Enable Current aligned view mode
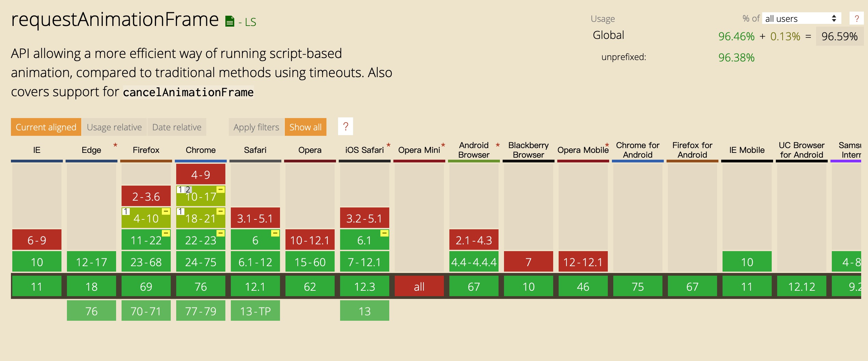This screenshot has height=361, width=868. (46, 127)
